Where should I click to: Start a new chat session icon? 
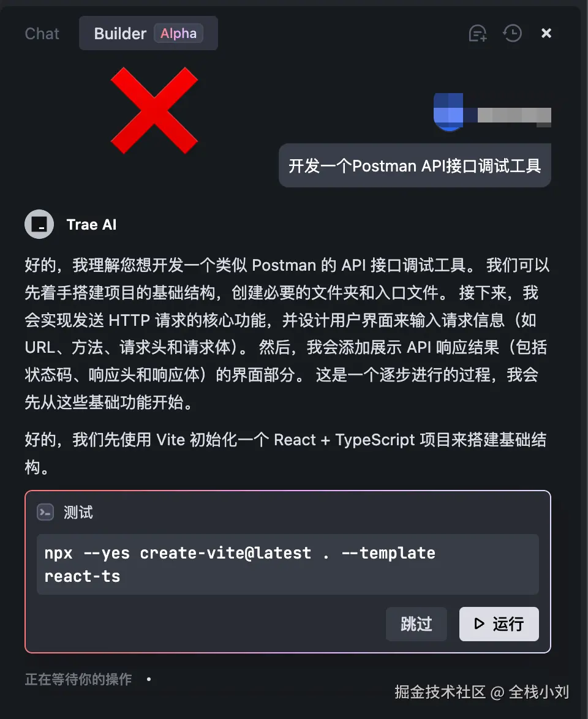tap(478, 33)
